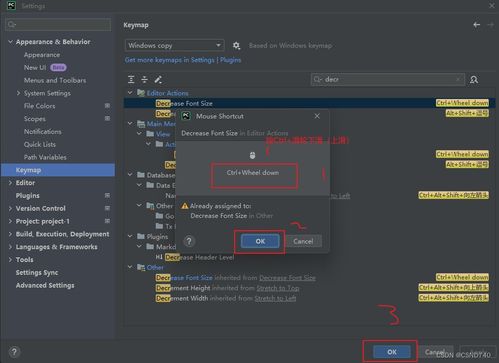Viewport: 499px width, 363px height.
Task: Click the Collapse All icon in keymap toolbar
Action: pos(144,79)
